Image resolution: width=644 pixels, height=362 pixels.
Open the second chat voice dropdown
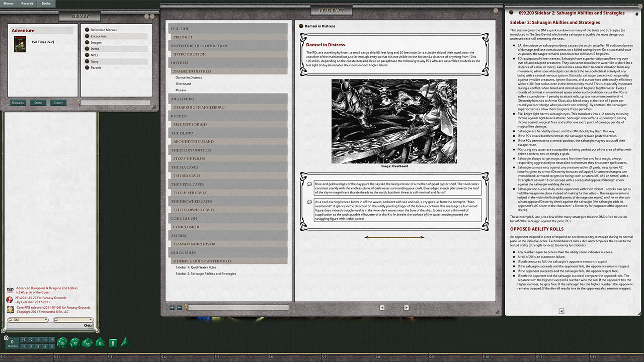(x=90, y=320)
